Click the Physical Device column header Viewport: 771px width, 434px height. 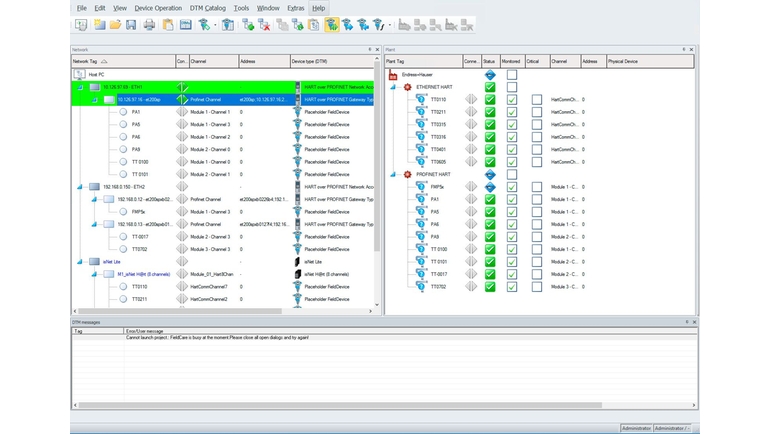pyautogui.click(x=650, y=61)
